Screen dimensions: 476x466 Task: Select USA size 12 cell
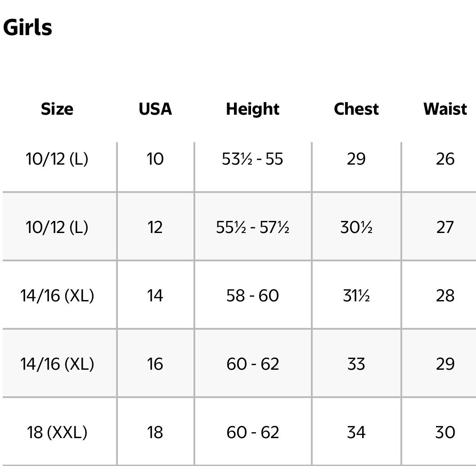tap(155, 227)
